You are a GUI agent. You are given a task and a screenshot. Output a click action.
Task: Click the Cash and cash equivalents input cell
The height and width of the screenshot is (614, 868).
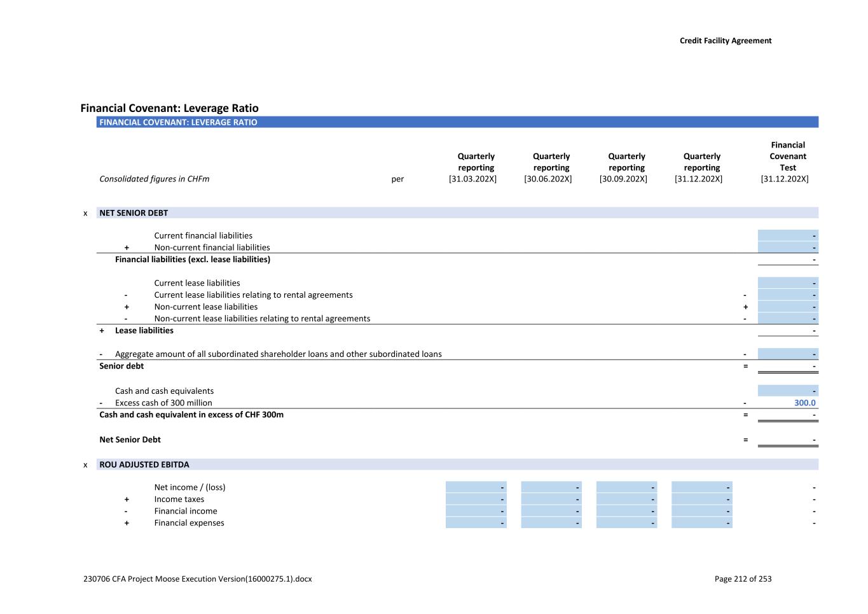click(x=787, y=391)
